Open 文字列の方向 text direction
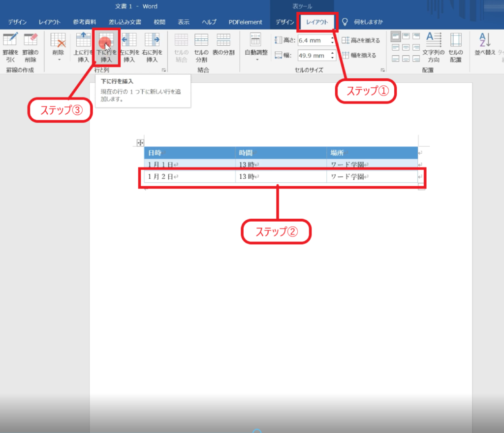 [434, 47]
